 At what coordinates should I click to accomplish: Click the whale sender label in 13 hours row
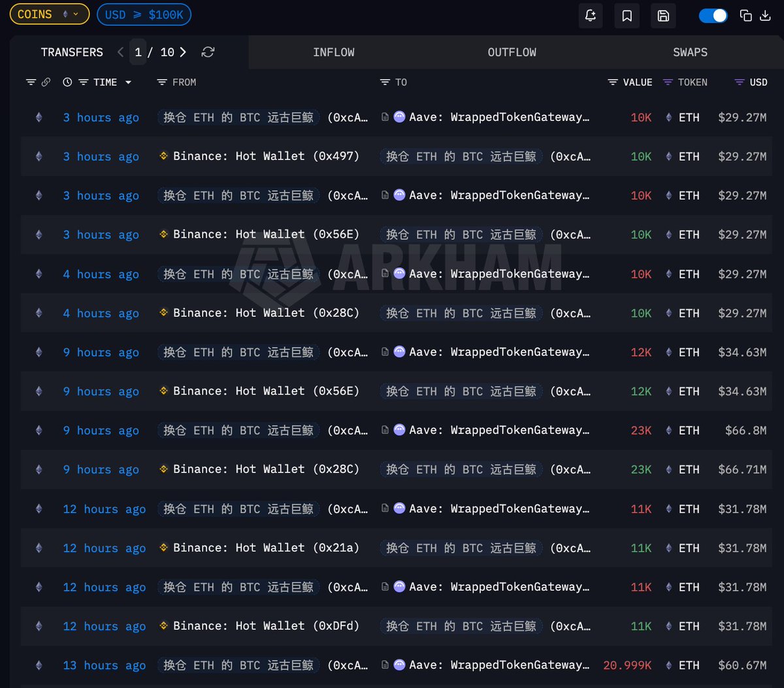[x=238, y=665]
